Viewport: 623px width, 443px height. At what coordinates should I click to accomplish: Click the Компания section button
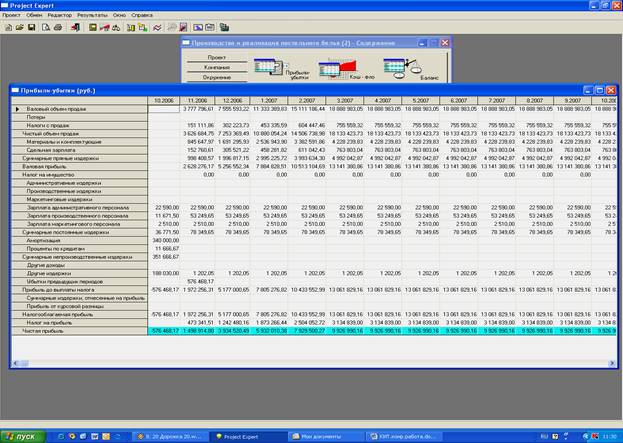click(x=217, y=67)
